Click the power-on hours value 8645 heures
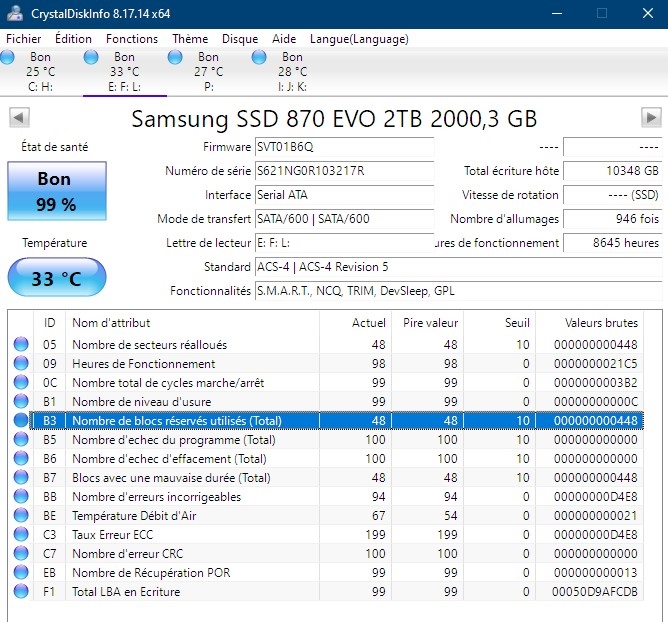 613,243
